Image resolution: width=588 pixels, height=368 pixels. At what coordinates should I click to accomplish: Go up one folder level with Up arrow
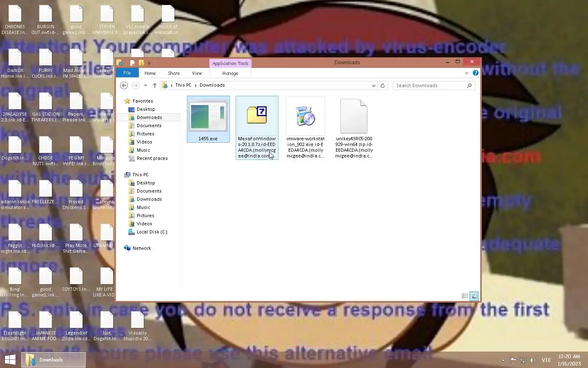154,85
